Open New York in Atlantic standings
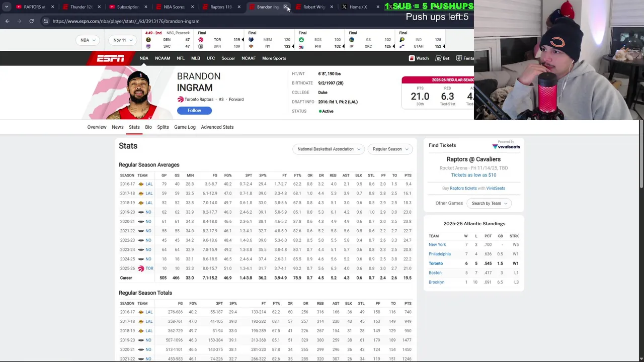 coord(437,245)
